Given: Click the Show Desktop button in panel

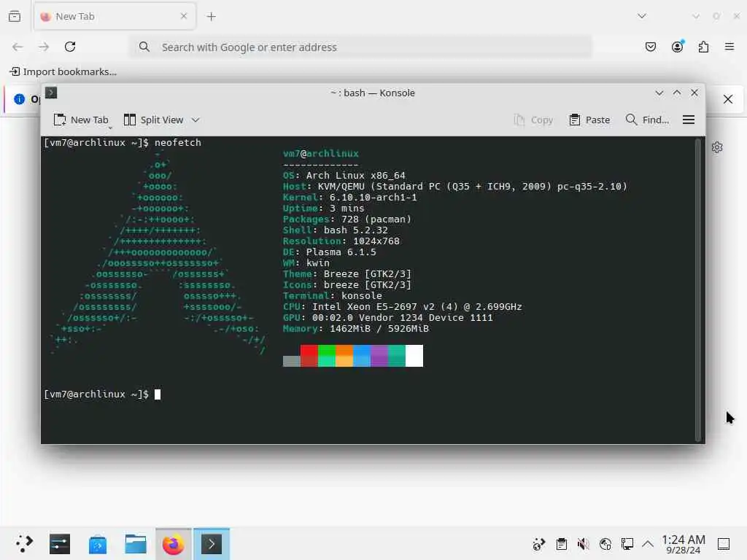Looking at the screenshot, I should click(724, 544).
